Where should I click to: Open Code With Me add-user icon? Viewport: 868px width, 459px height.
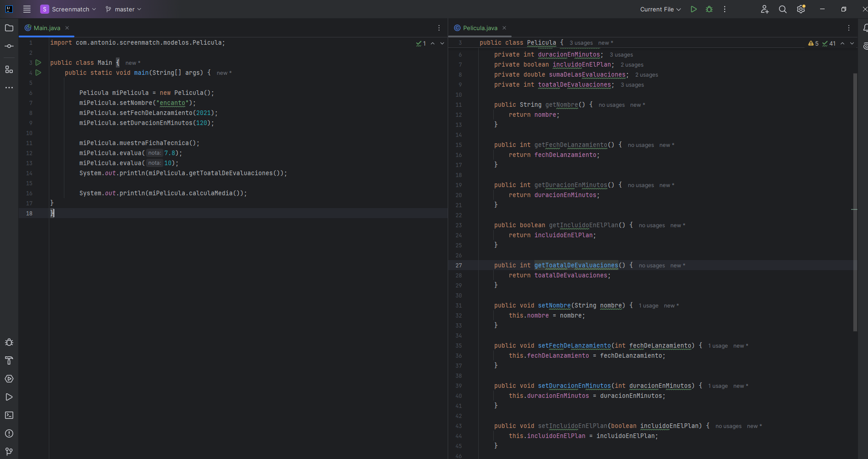click(765, 9)
